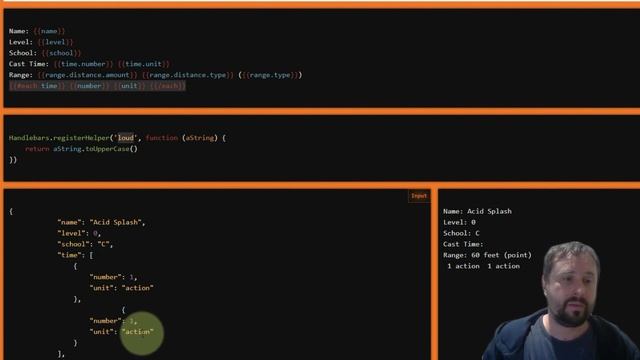Click the "time": [ JSON line

(x=75, y=255)
